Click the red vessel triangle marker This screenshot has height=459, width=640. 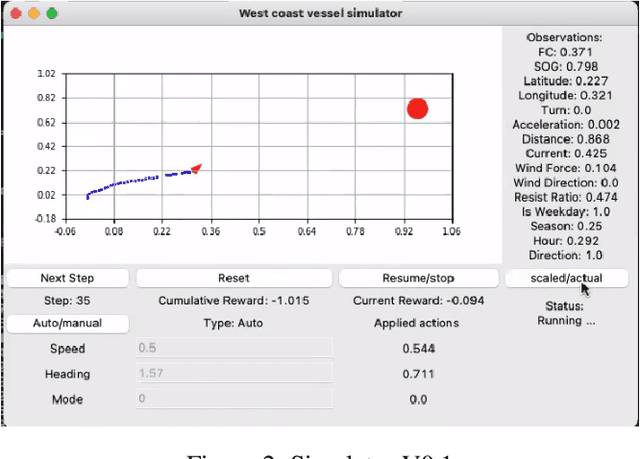pos(196,169)
